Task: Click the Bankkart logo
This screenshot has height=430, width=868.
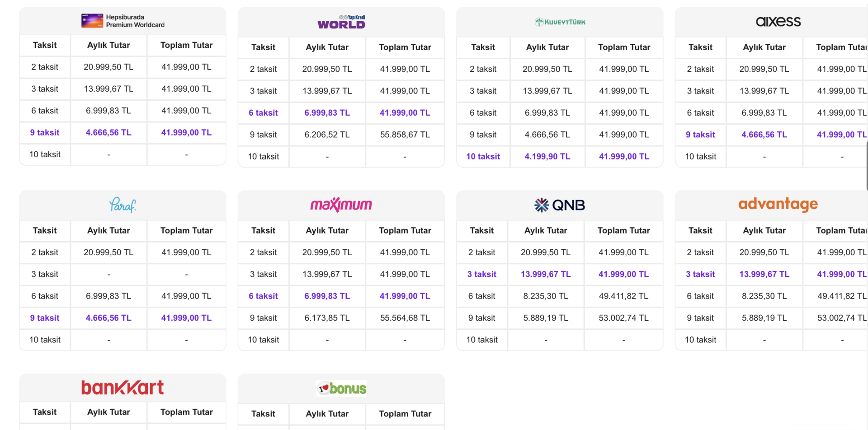Action: [x=123, y=388]
